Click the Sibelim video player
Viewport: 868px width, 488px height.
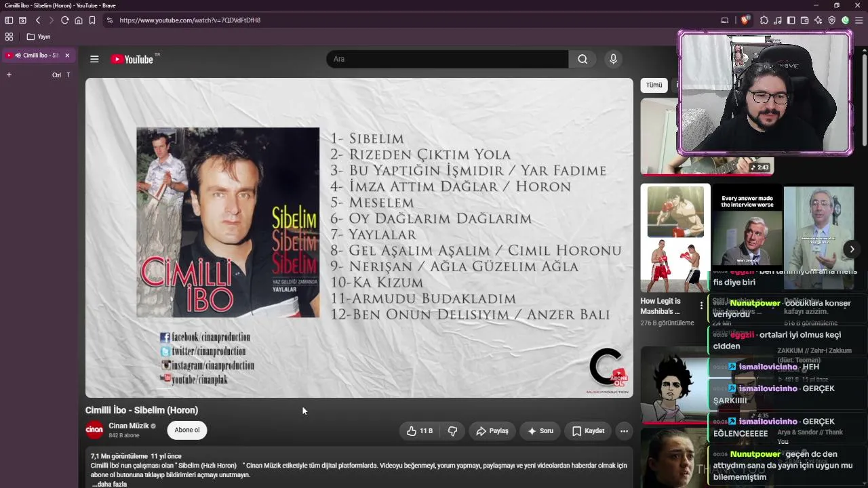[x=359, y=237]
